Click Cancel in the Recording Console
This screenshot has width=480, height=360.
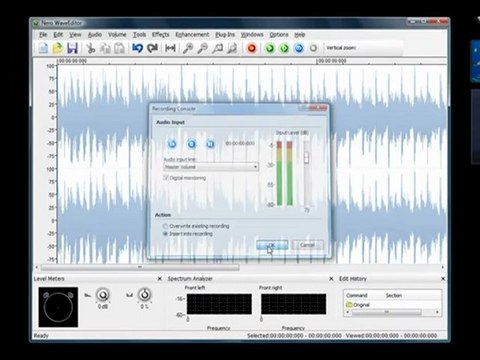coord(307,245)
